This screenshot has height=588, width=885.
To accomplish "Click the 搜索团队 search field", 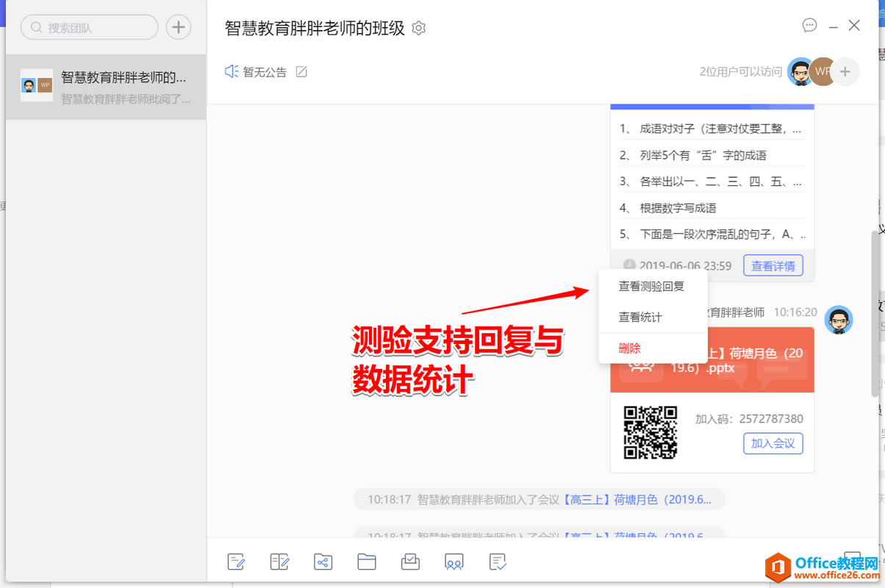I will (90, 28).
